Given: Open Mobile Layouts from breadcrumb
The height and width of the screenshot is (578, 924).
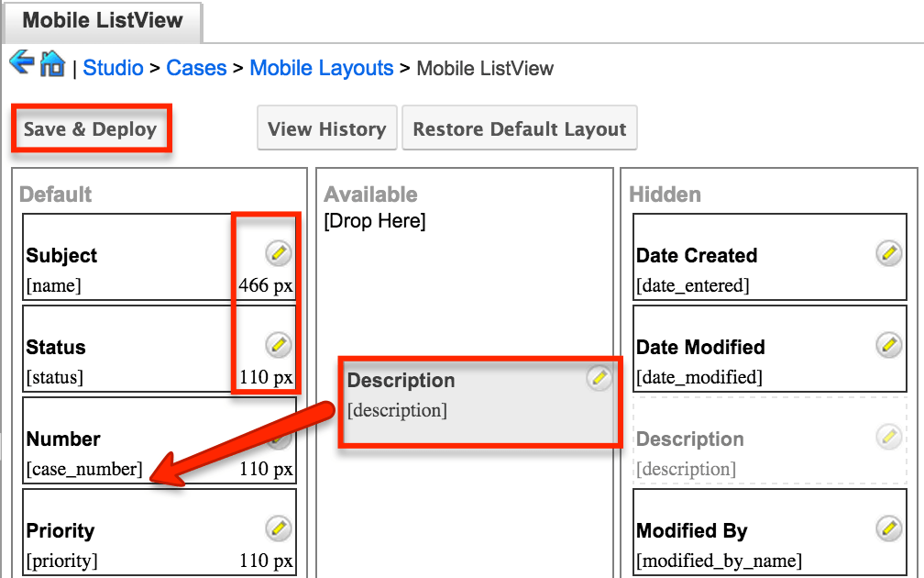Looking at the screenshot, I should point(321,68).
